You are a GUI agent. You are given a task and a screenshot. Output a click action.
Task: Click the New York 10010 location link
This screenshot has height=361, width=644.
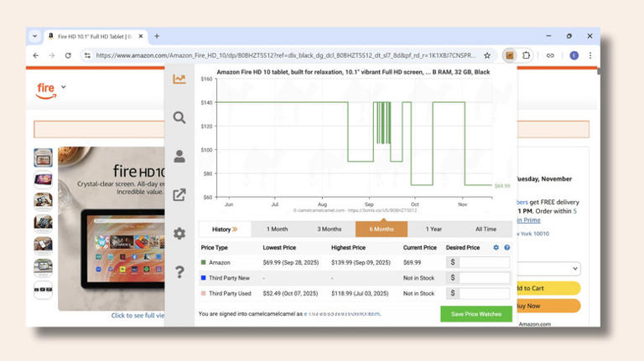pos(533,234)
